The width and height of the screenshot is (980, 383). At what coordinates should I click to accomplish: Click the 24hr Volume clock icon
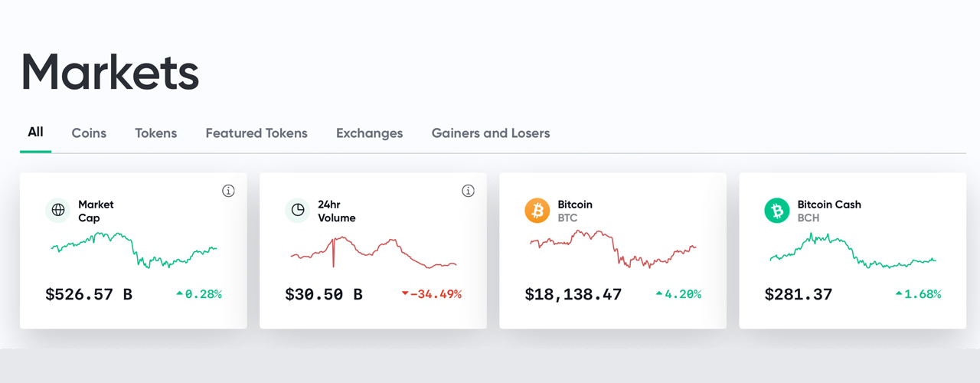(298, 211)
